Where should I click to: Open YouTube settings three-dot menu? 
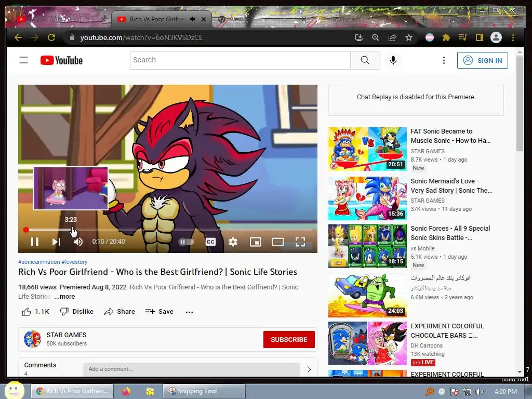444,60
